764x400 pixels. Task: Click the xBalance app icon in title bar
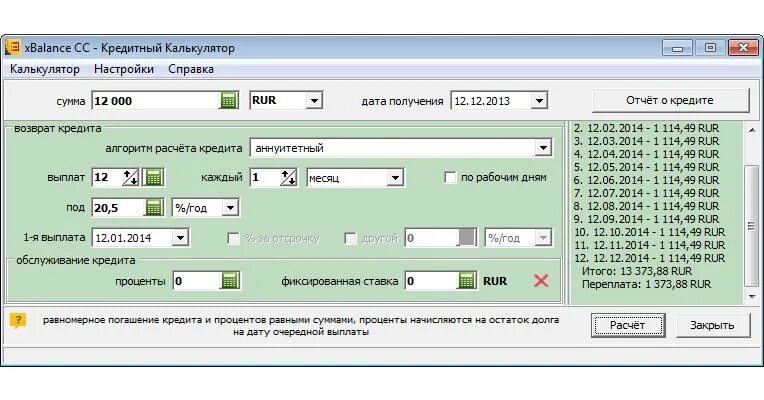click(13, 47)
